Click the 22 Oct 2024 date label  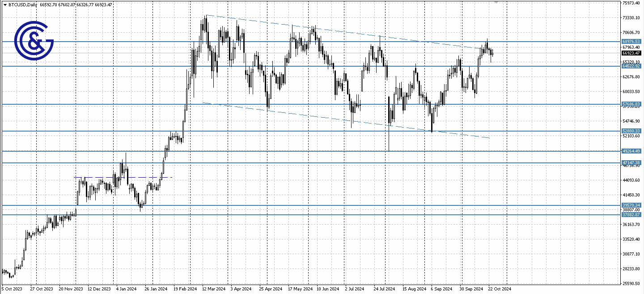[499, 289]
